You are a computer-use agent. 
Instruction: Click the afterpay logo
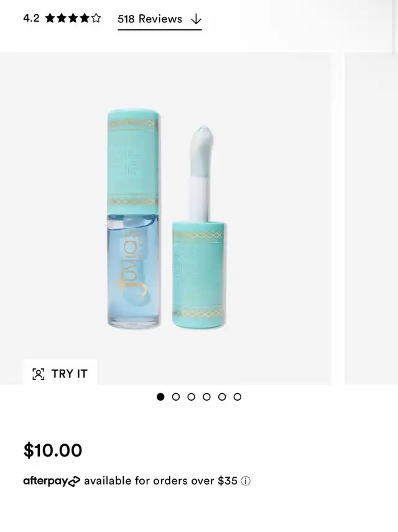coord(52,481)
